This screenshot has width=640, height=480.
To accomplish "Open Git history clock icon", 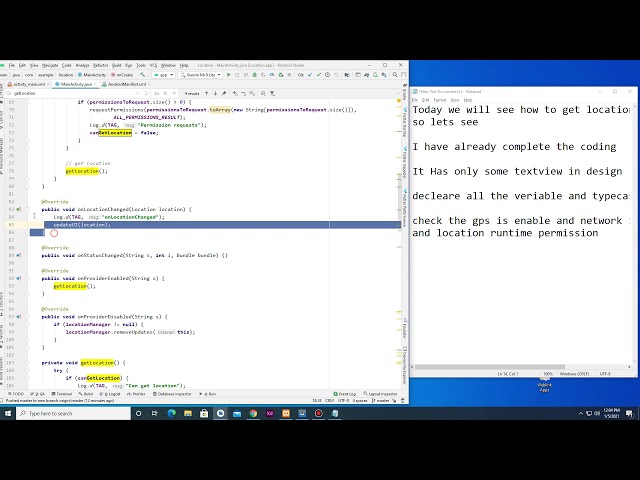I will pos(327,75).
